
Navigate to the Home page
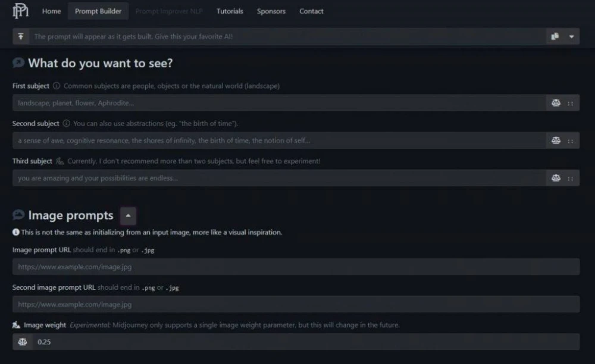pyautogui.click(x=52, y=11)
